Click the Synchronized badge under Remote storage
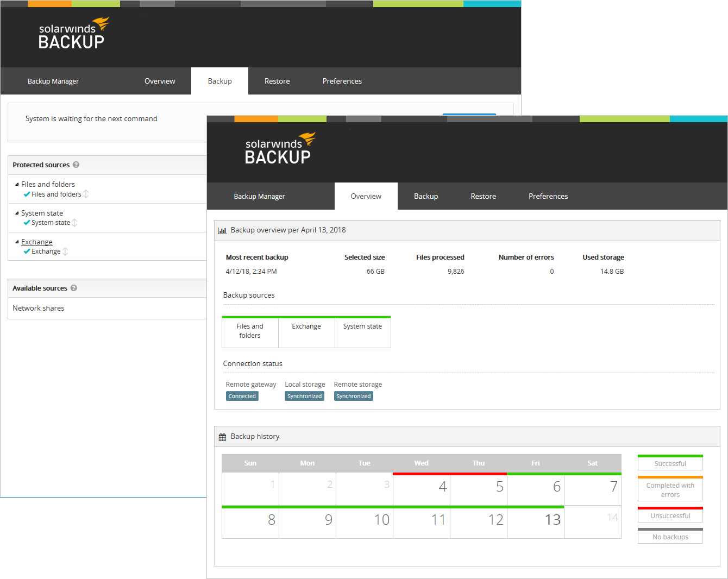The image size is (728, 579). 354,396
